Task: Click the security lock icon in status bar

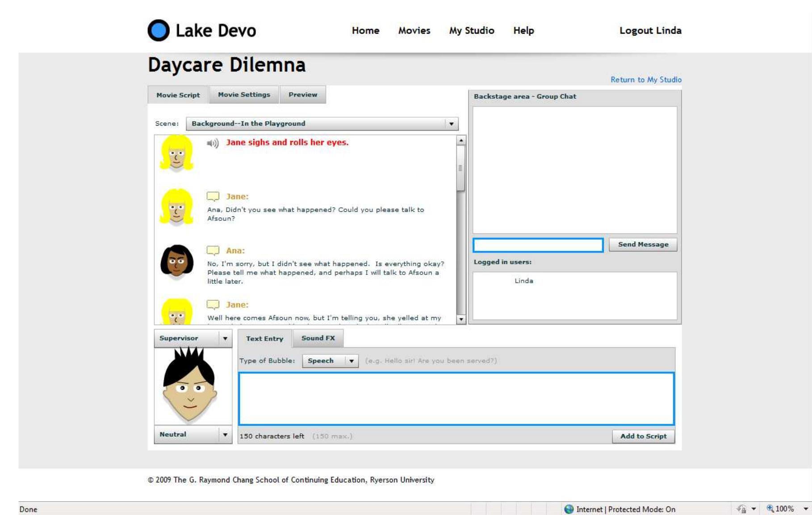Action: point(741,509)
